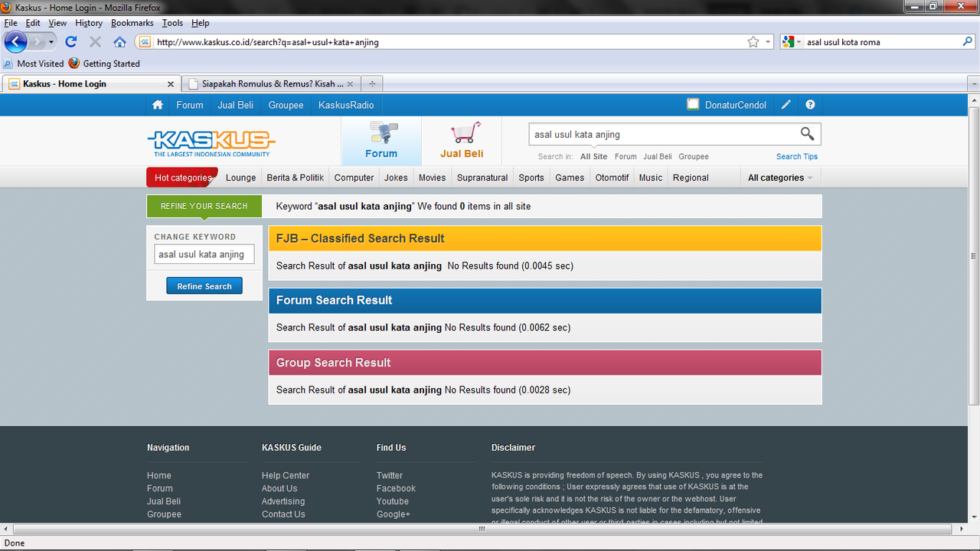Open Forum in the blue top bar
This screenshot has width=980, height=551.
click(x=190, y=105)
